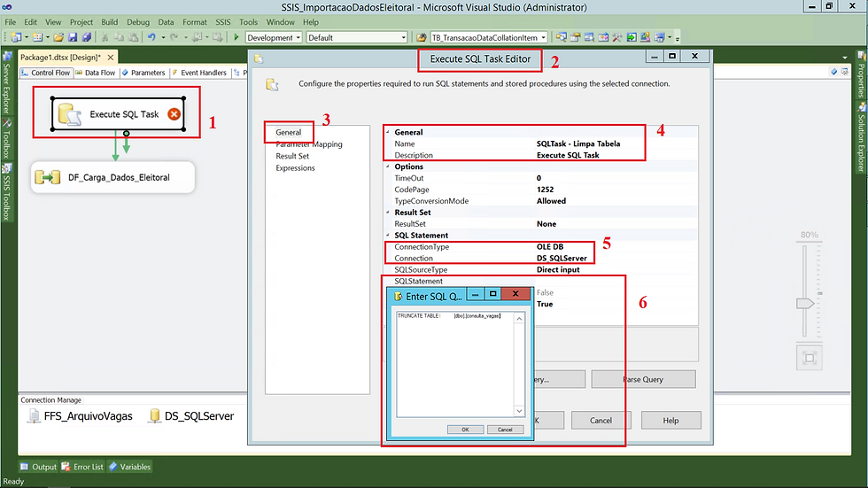Open the Error List panel tab
Image resolution: width=868 pixels, height=488 pixels.
82,467
